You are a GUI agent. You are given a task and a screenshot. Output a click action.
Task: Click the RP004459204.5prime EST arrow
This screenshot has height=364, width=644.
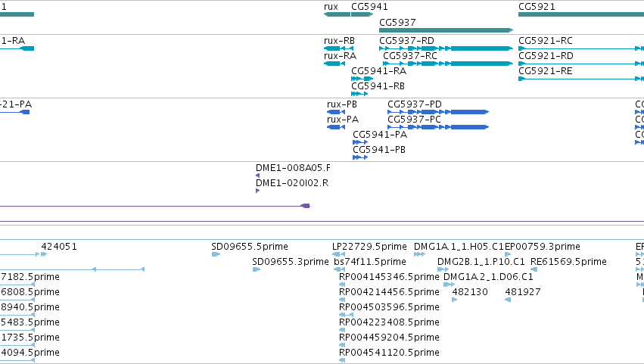(x=342, y=346)
